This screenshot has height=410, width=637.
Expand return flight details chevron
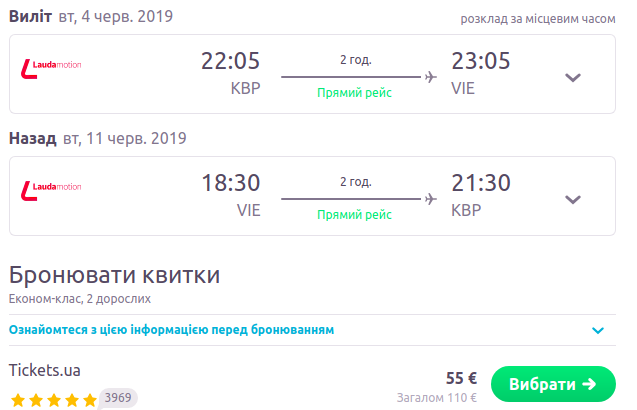[573, 199]
